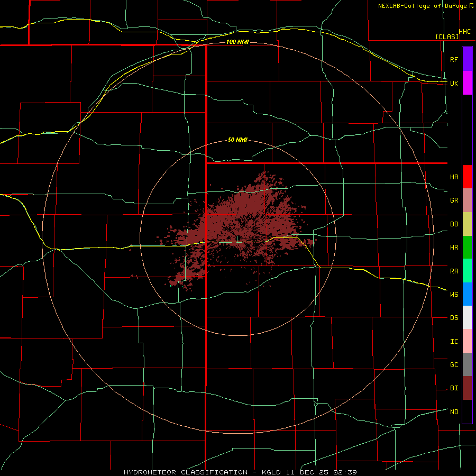Click the HYDROMETEOR CLASSIFICATION KGLD title text

(240, 472)
